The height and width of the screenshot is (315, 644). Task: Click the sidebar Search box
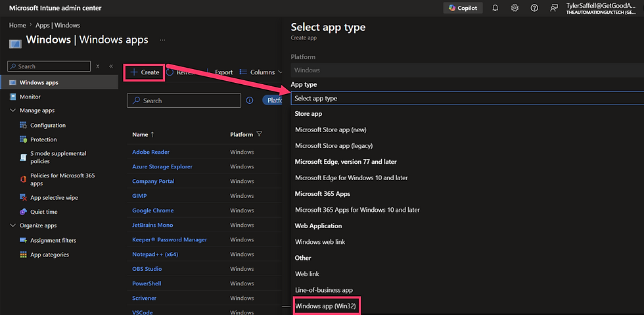49,66
